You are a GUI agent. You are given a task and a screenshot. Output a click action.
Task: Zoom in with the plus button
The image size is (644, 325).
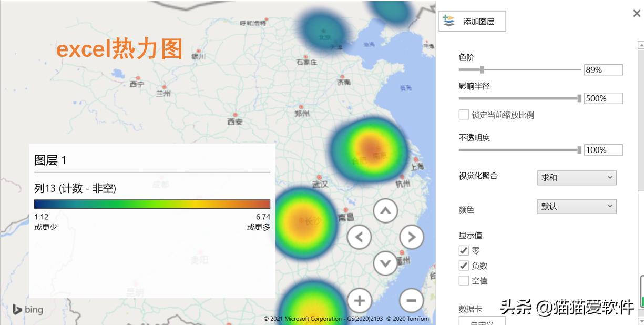(x=360, y=300)
